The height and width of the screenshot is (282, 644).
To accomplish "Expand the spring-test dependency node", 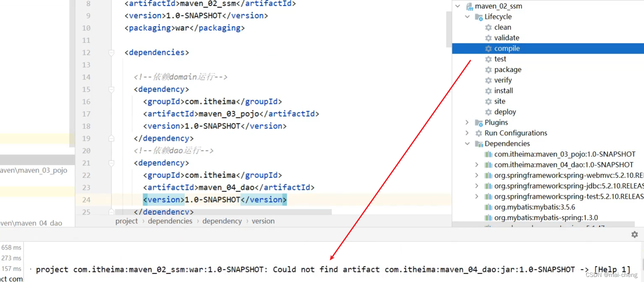I will click(x=477, y=197).
